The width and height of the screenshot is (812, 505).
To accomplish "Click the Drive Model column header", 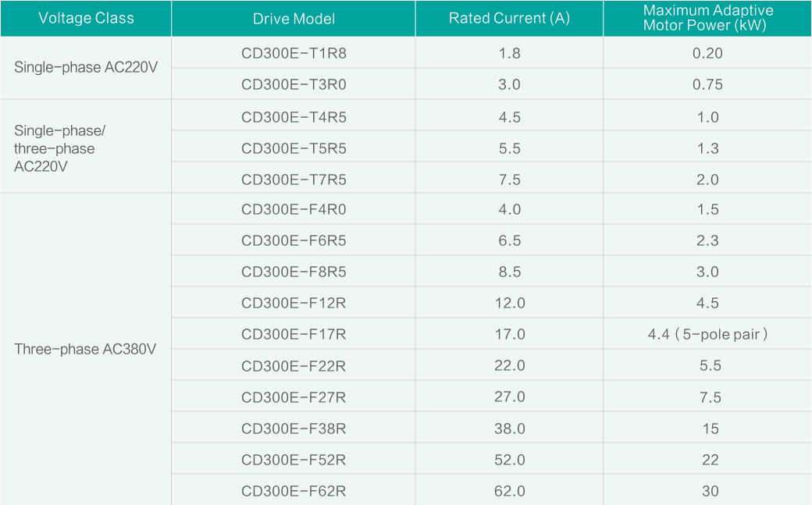I will [294, 18].
